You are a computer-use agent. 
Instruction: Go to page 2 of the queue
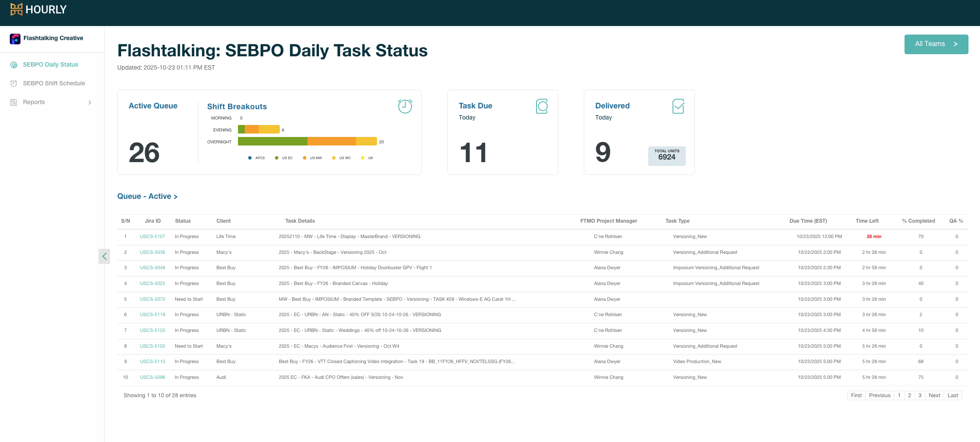pyautogui.click(x=909, y=395)
